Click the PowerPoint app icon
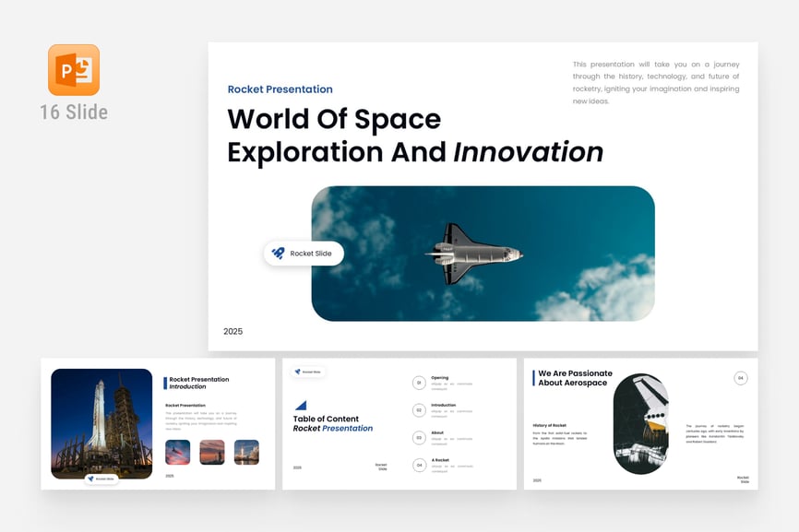Screen dimensions: 799x532 pyautogui.click(x=74, y=70)
